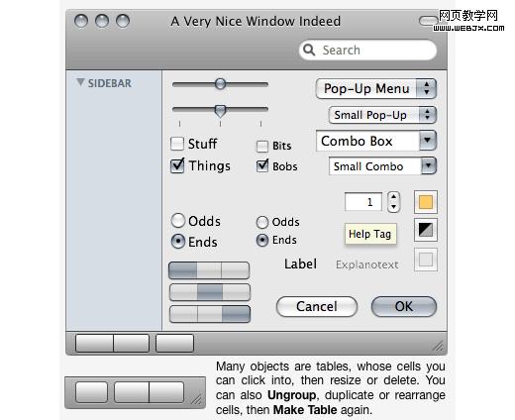Click the standalone button in window bottom bar
This screenshot has width=515, height=420.
[174, 343]
